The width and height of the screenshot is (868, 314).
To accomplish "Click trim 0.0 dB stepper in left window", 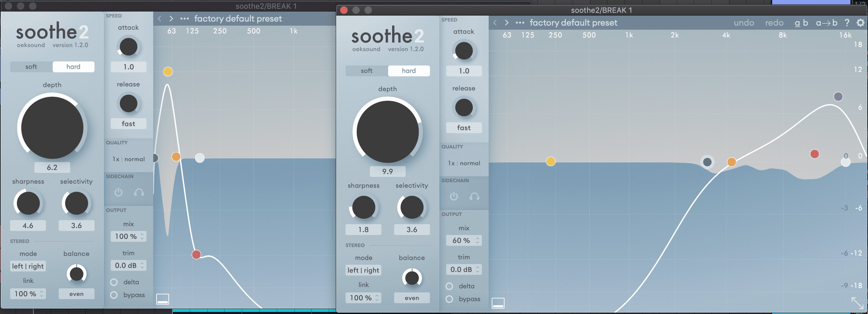I will (142, 265).
